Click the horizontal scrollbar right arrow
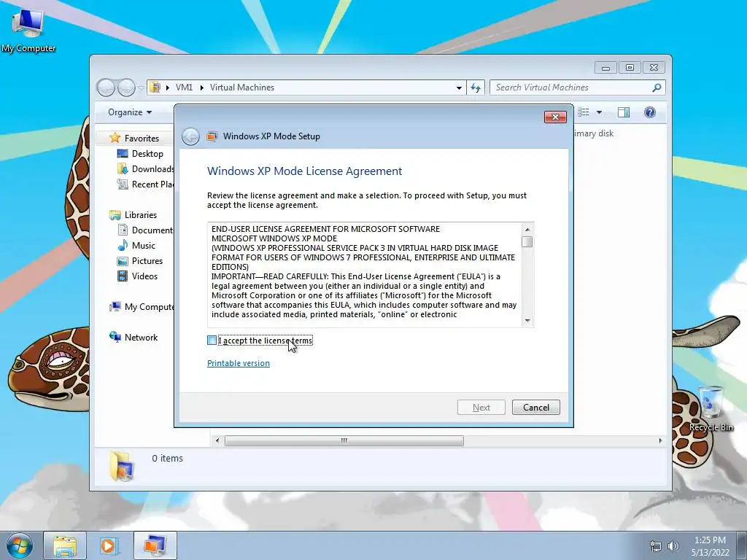This screenshot has height=560, width=747. click(x=660, y=441)
